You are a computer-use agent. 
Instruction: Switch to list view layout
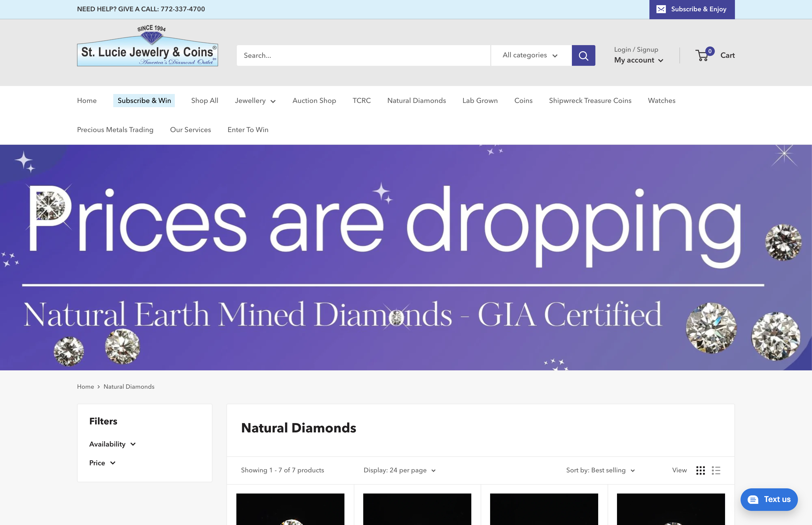point(716,470)
